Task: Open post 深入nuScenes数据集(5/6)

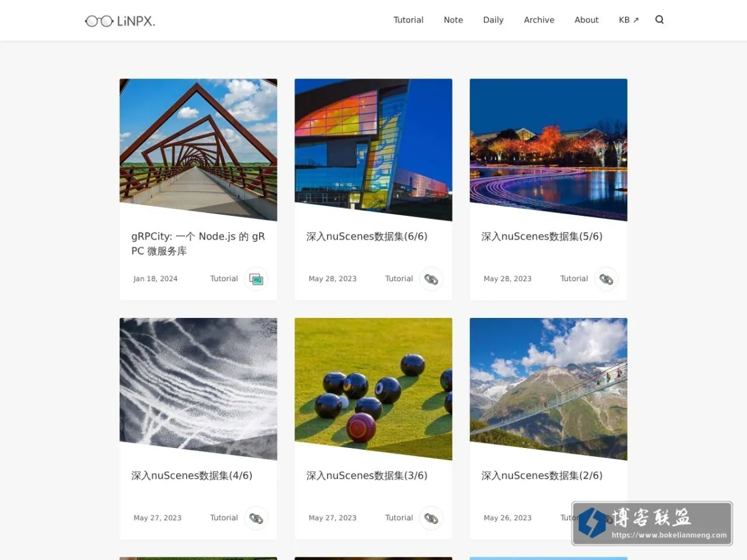Action: click(542, 236)
